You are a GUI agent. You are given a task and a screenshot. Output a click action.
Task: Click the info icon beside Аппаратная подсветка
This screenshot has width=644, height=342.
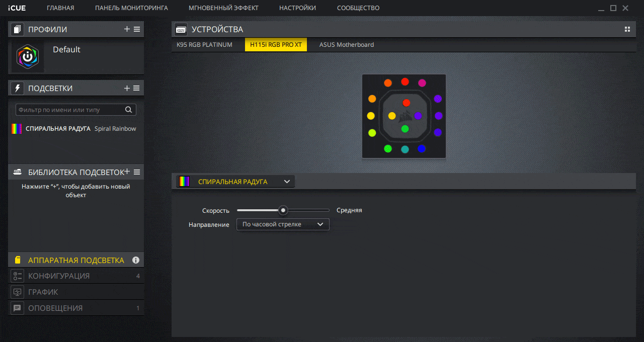pos(135,260)
